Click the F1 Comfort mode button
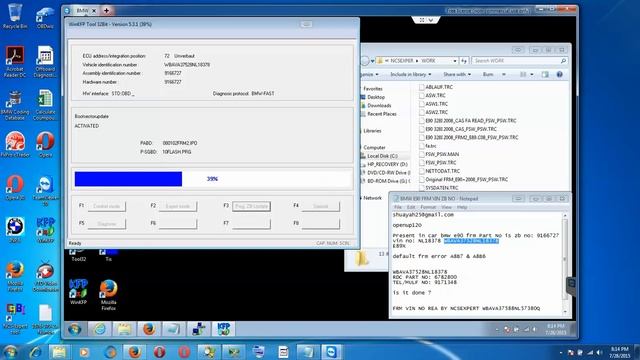The width and height of the screenshot is (640, 360). tap(107, 206)
